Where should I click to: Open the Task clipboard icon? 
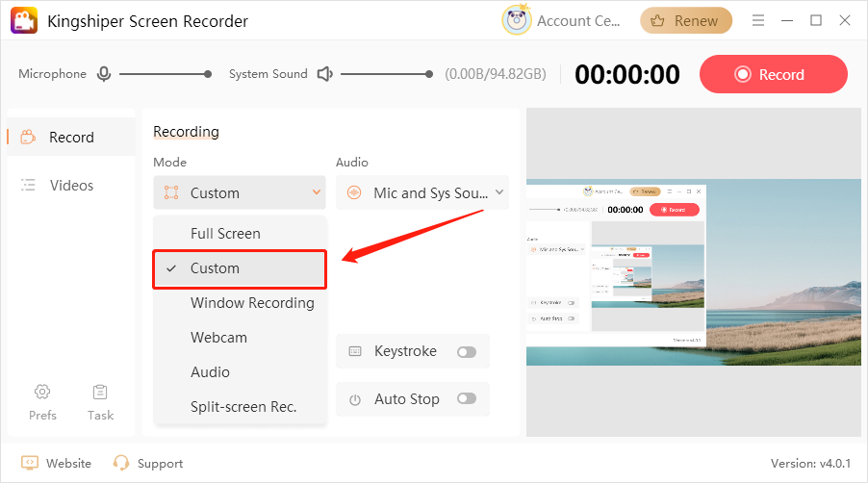tap(100, 392)
